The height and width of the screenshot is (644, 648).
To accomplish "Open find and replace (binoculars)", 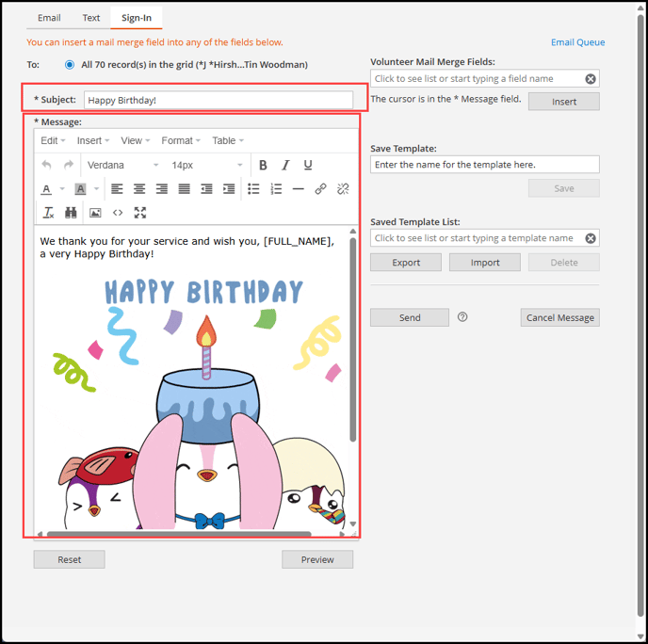I will (x=71, y=213).
